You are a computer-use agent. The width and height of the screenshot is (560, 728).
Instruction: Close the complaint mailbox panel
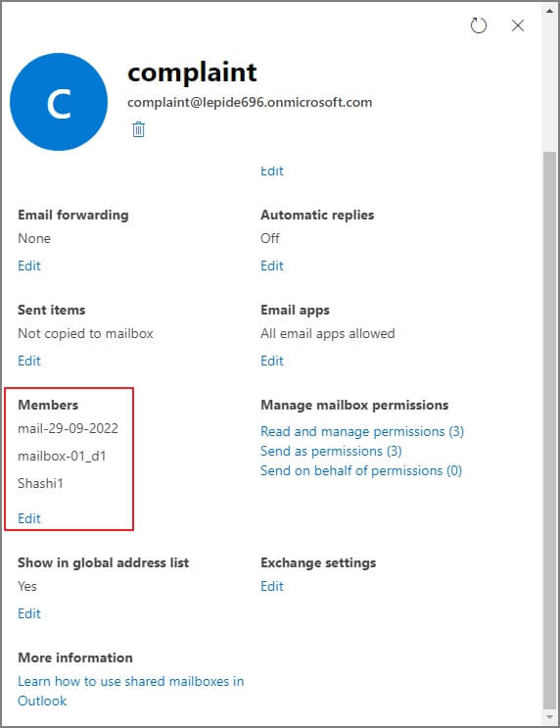click(518, 25)
